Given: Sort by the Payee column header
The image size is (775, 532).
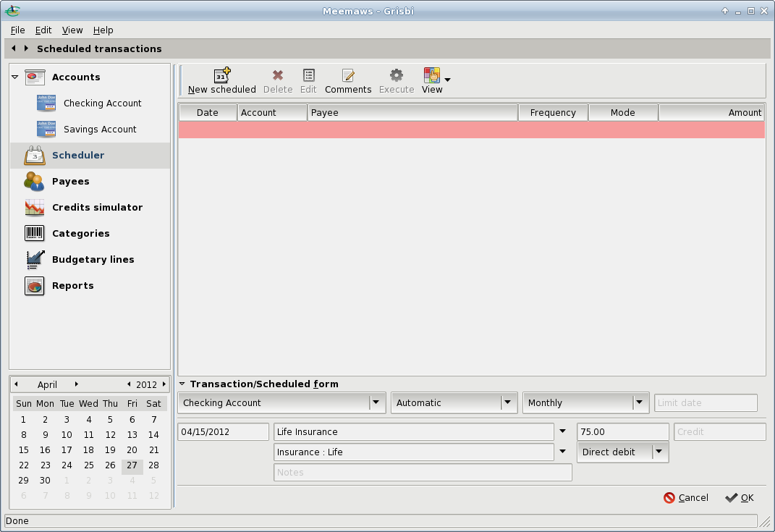Looking at the screenshot, I should [x=412, y=113].
